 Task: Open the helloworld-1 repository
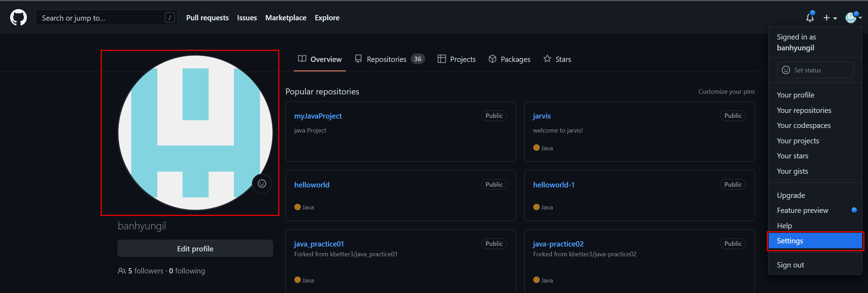pyautogui.click(x=554, y=185)
